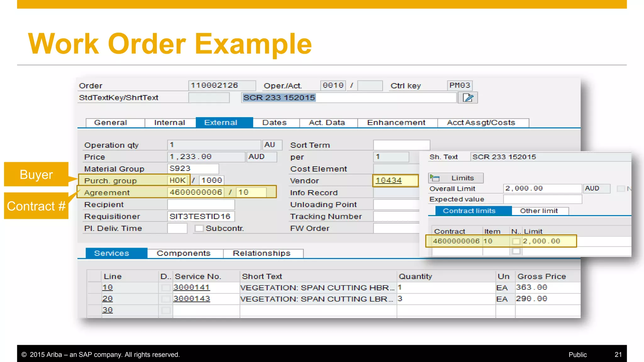
Task: Open service line 30 link
Action: (x=108, y=310)
